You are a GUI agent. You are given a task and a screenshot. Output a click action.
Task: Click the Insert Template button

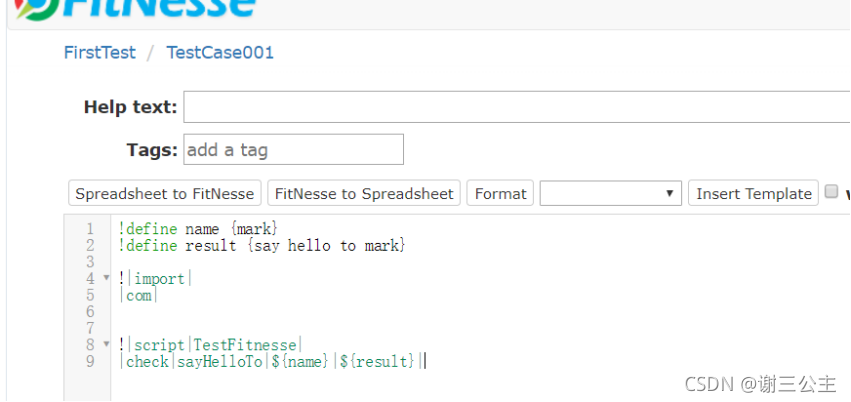pos(753,194)
